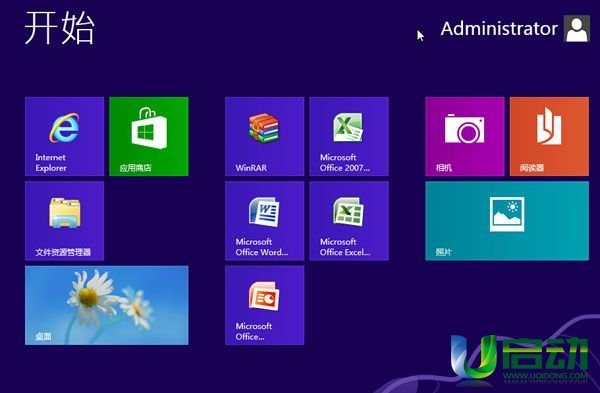Open the Internet Explorer tile
Image resolution: width=600 pixels, height=393 pixels.
(x=64, y=136)
